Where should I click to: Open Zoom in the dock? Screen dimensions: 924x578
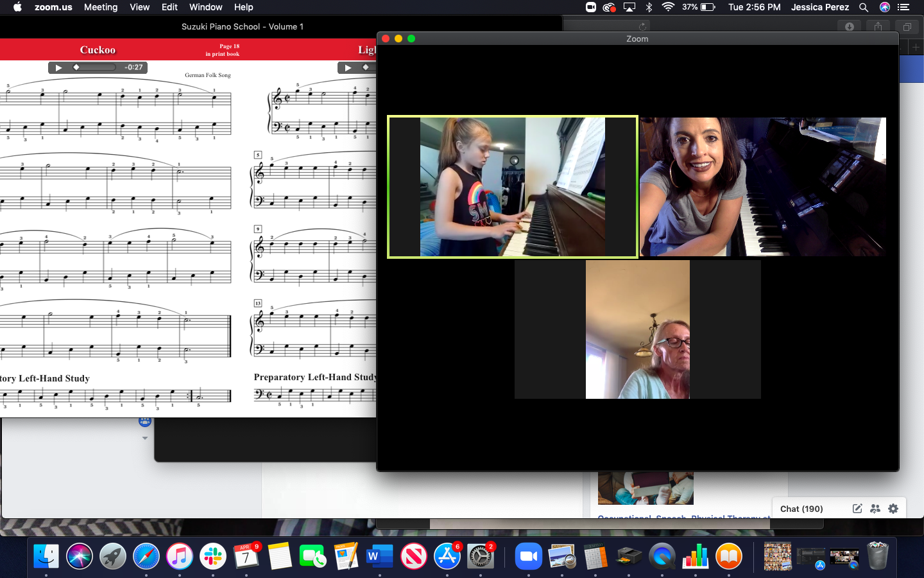point(528,556)
